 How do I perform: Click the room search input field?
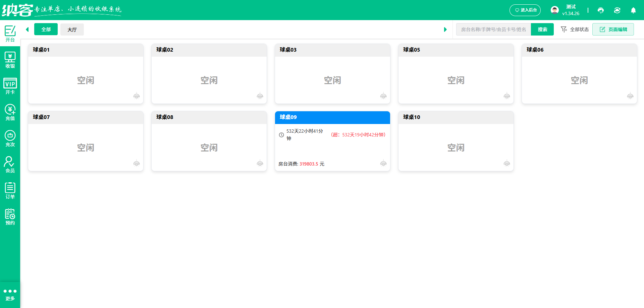[493, 29]
